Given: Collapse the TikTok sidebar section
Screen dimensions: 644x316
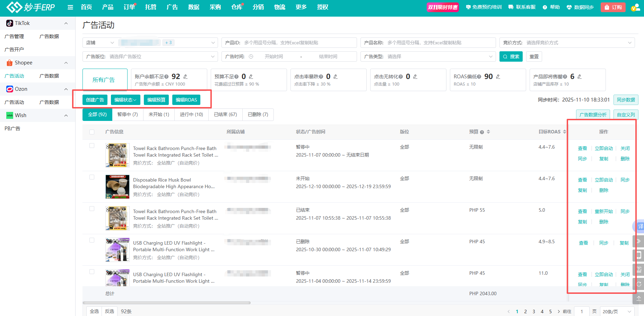Looking at the screenshot, I should point(66,23).
